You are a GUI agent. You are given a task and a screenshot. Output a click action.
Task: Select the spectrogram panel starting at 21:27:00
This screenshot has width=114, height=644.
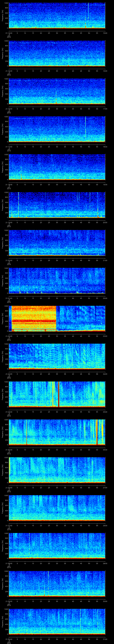point(57,508)
